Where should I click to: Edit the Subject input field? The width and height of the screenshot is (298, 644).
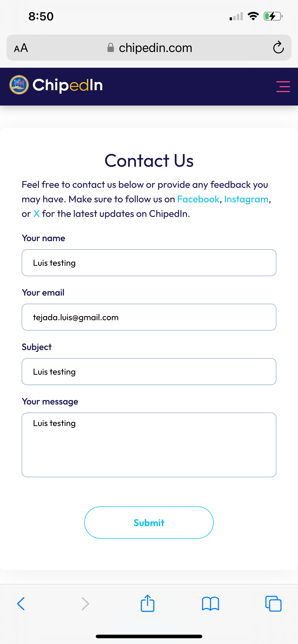click(149, 372)
